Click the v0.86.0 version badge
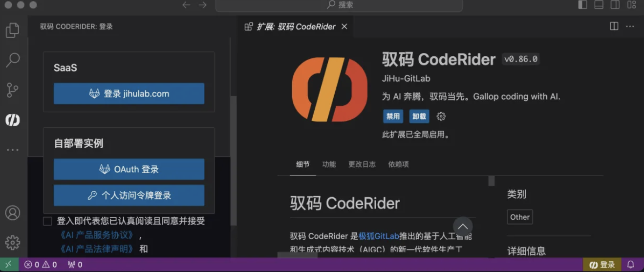Screen dimensions: 644x272 point(521,59)
